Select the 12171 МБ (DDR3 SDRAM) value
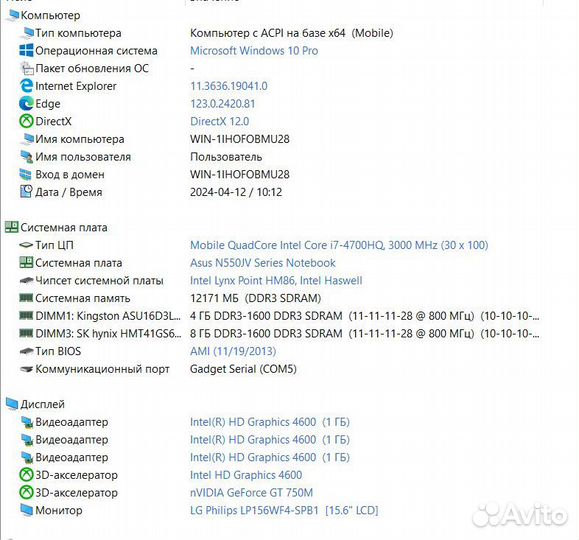The height and width of the screenshot is (540, 579). (256, 298)
